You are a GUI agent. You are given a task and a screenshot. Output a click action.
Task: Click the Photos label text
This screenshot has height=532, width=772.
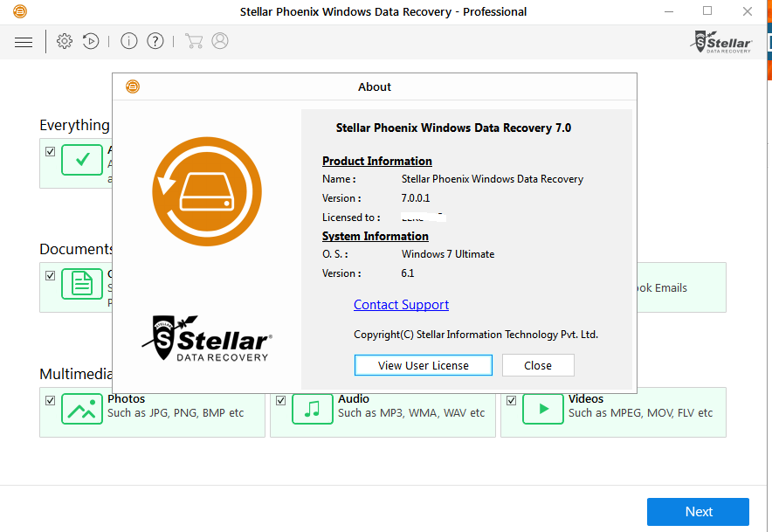(x=127, y=399)
